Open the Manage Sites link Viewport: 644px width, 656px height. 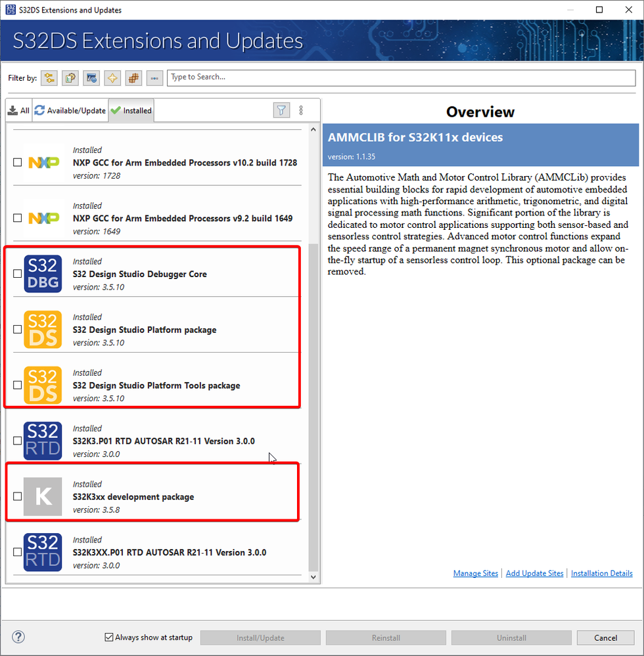click(x=476, y=573)
